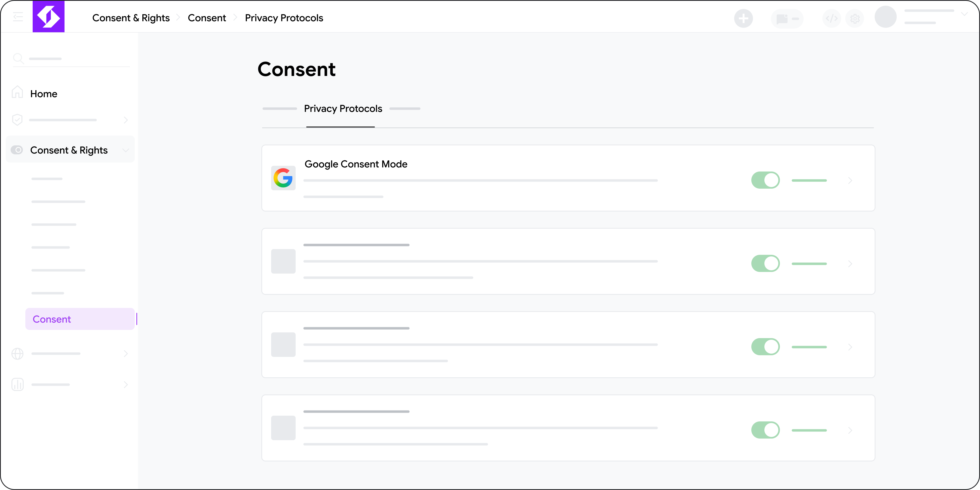The height and width of the screenshot is (490, 980).
Task: Go to Home in sidebar
Action: coord(44,94)
